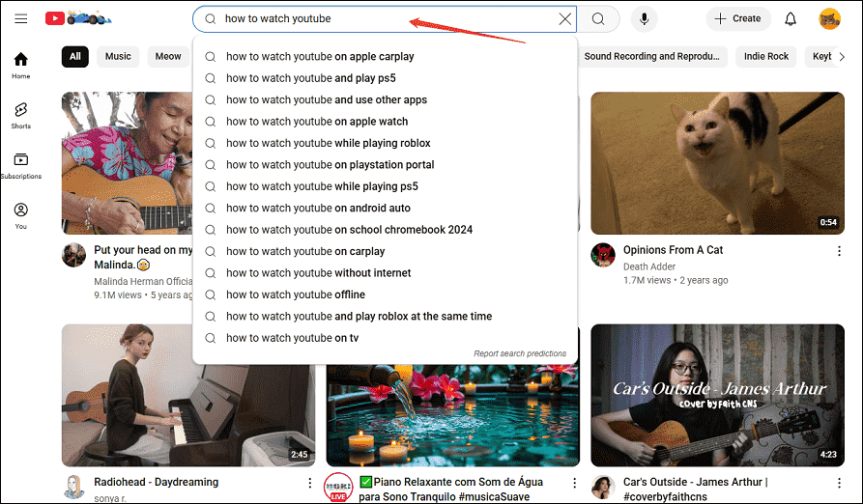Open options for Car's Outside video

(839, 483)
